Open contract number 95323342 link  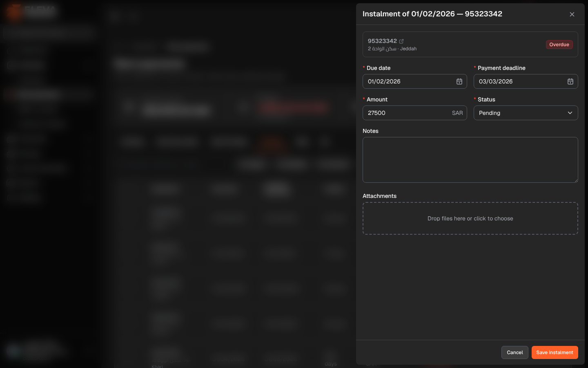pyautogui.click(x=382, y=41)
